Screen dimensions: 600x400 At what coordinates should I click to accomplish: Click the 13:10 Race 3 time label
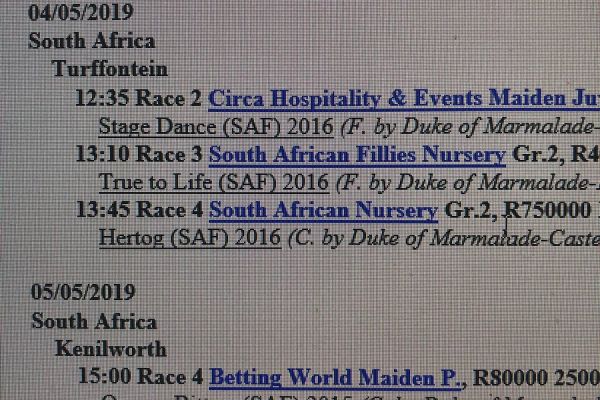[139, 154]
